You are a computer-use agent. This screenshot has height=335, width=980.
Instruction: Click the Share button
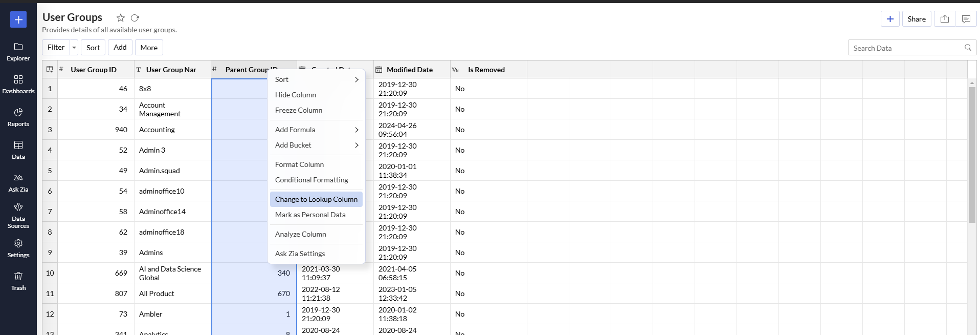[916, 19]
